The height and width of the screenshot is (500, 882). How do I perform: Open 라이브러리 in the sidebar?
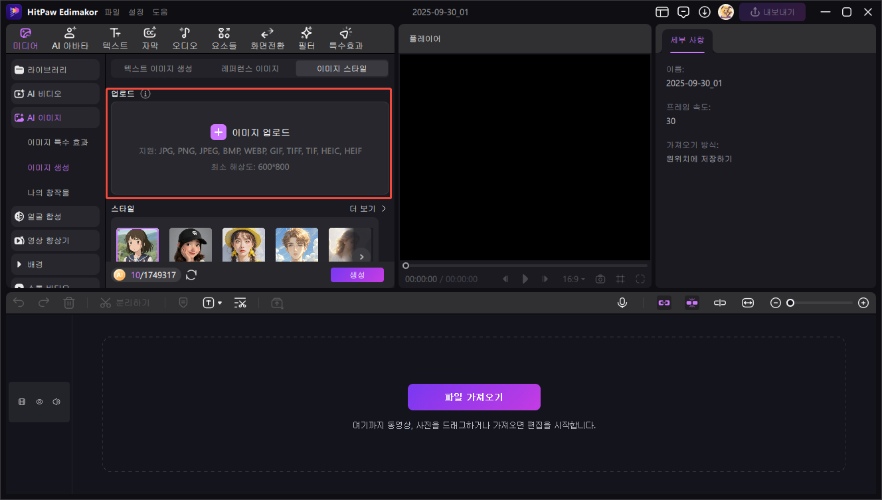(55, 70)
